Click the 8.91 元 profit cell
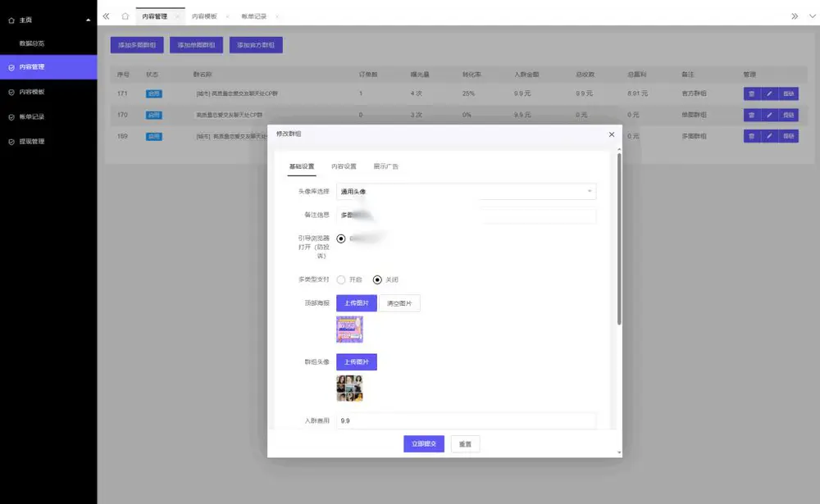 coord(637,93)
